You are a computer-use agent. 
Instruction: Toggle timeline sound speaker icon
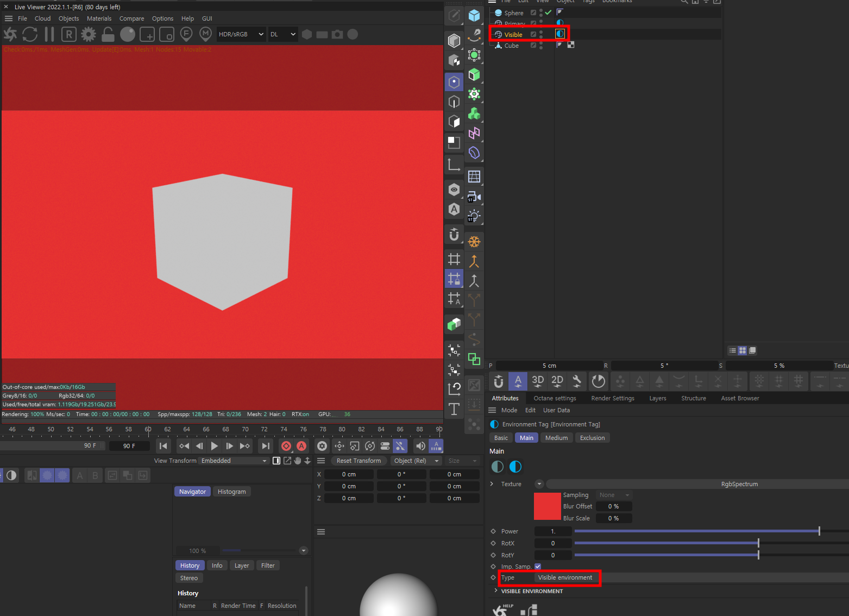[420, 446]
